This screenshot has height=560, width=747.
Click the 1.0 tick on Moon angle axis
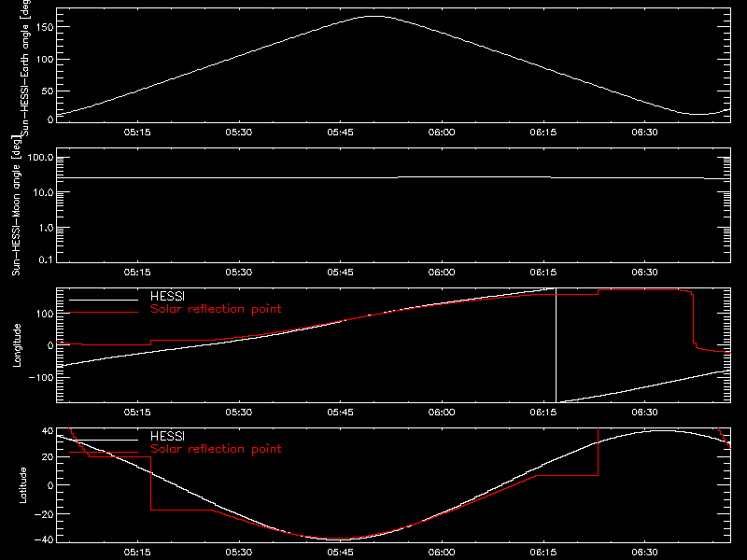[46, 228]
